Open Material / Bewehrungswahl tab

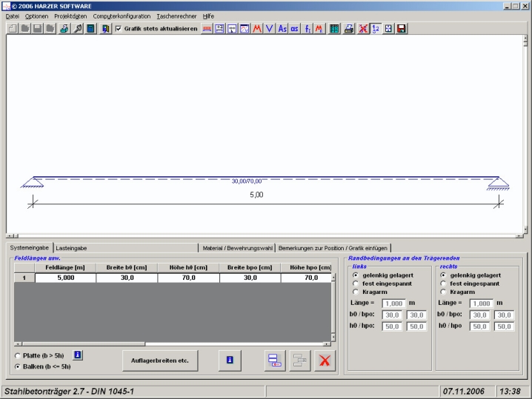tap(237, 248)
